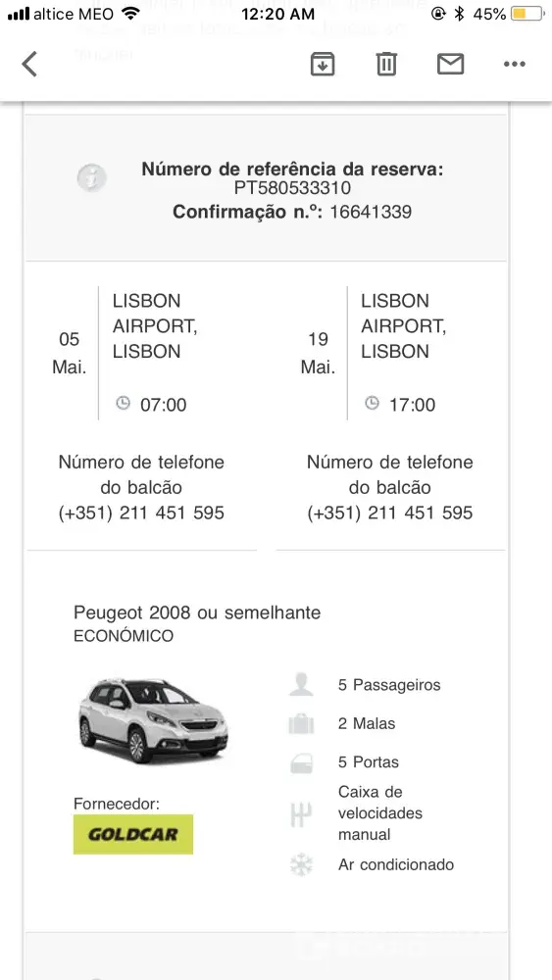This screenshot has width=552, height=980.
Task: Tap the luggage icon for 2 Malas
Action: (x=301, y=723)
